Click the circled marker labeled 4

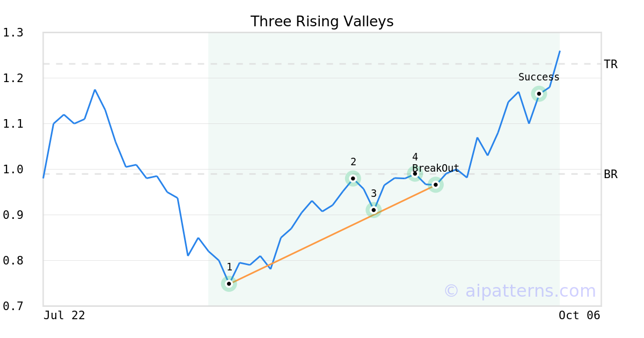coord(415,173)
